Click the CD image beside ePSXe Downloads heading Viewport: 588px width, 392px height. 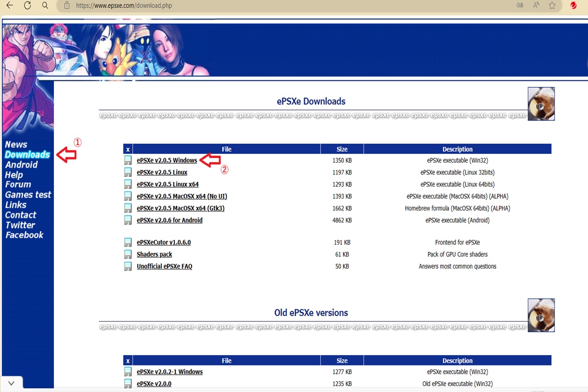[541, 104]
